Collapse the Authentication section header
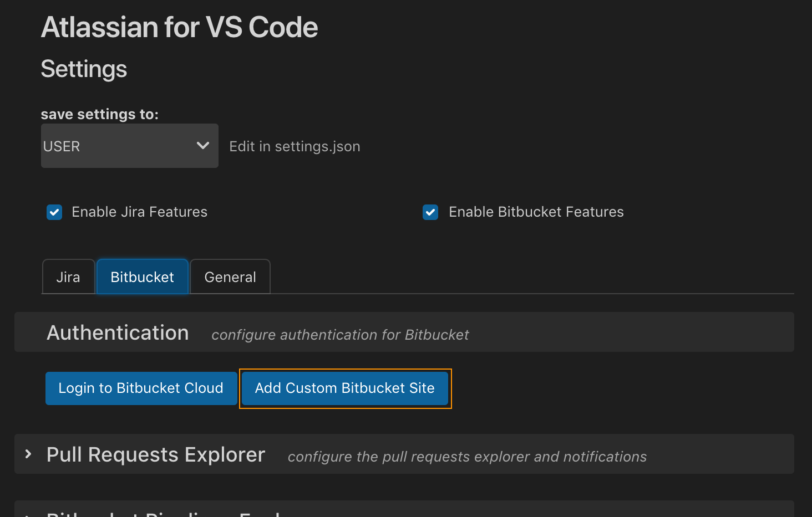The image size is (812, 517). (118, 332)
